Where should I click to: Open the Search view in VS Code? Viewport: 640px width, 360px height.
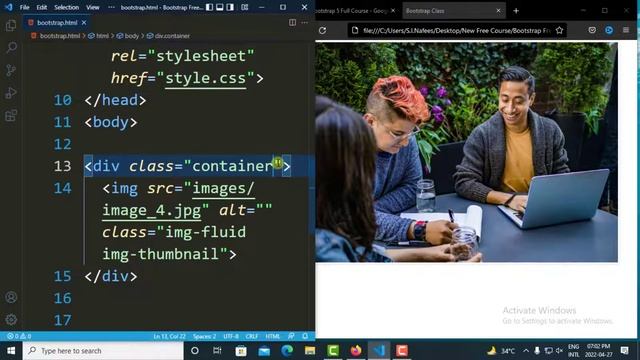point(11,48)
